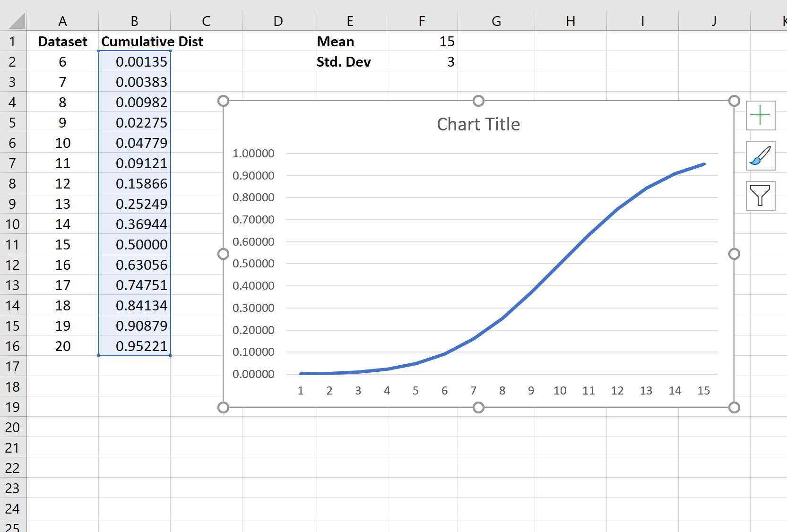Image resolution: width=787 pixels, height=532 pixels.
Task: Click the chart's bottom-left resize handle
Action: coord(223,407)
